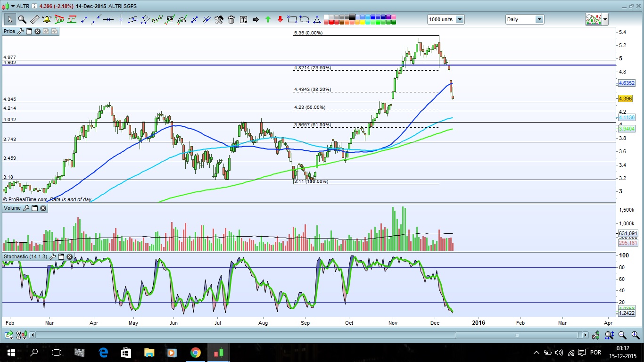Pick the ruler measurement tool
The width and height of the screenshot is (644, 362).
(x=34, y=19)
